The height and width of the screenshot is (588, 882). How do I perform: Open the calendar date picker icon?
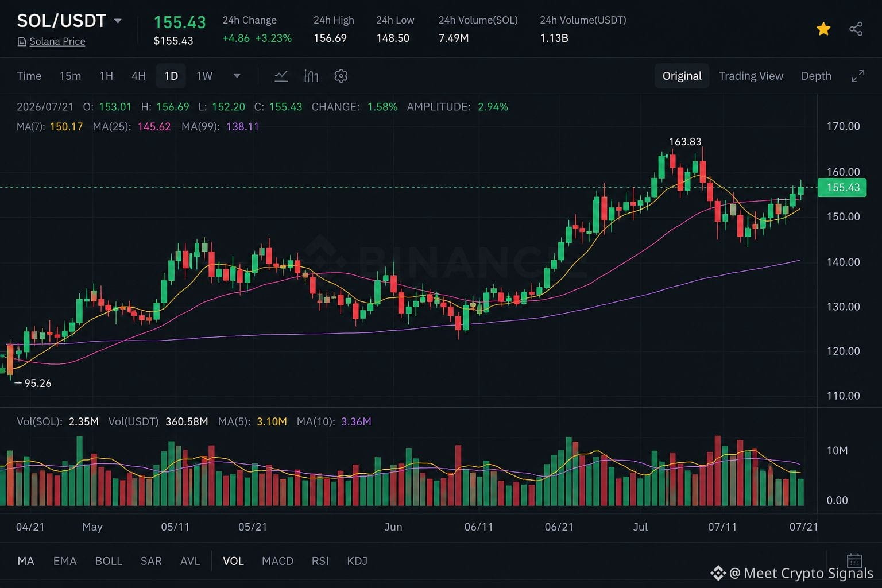pyautogui.click(x=854, y=560)
